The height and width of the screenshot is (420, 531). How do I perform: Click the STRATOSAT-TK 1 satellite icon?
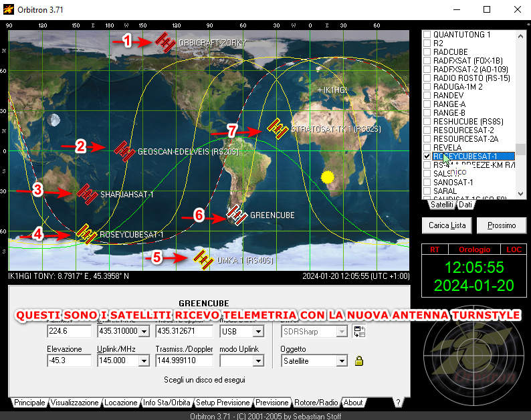coord(278,128)
